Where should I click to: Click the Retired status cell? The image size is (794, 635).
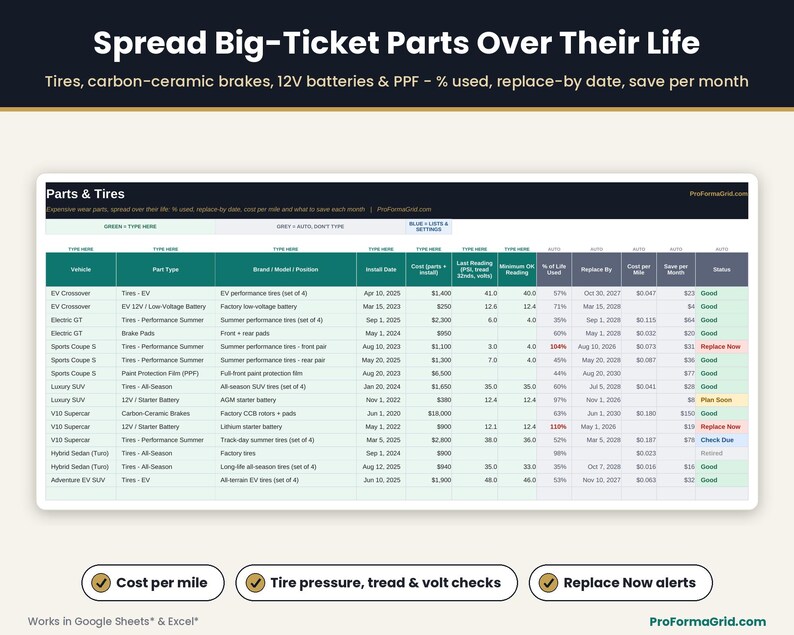coord(722,453)
